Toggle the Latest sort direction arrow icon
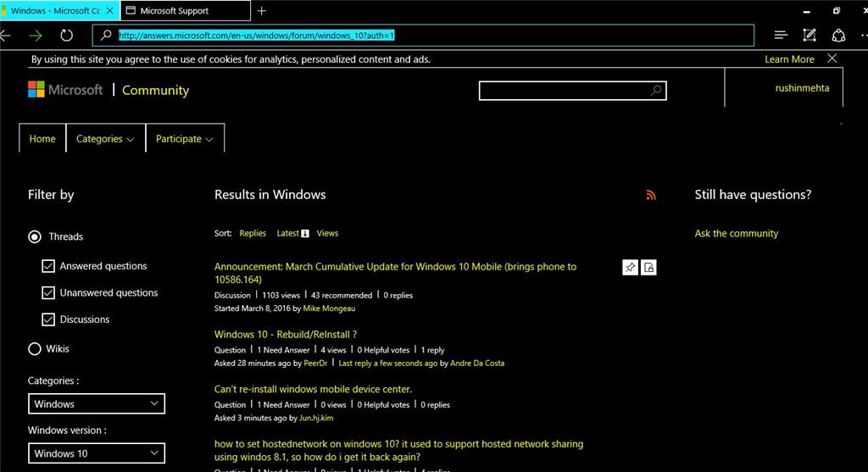 coord(305,234)
